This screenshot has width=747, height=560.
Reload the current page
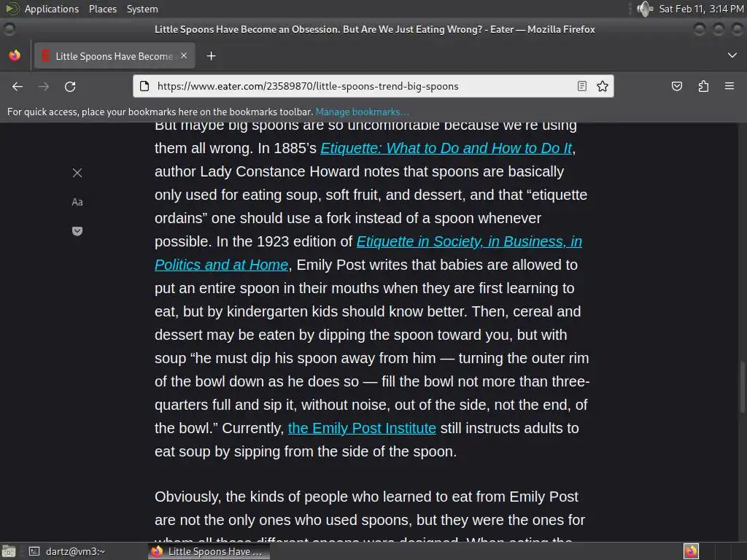(x=70, y=86)
